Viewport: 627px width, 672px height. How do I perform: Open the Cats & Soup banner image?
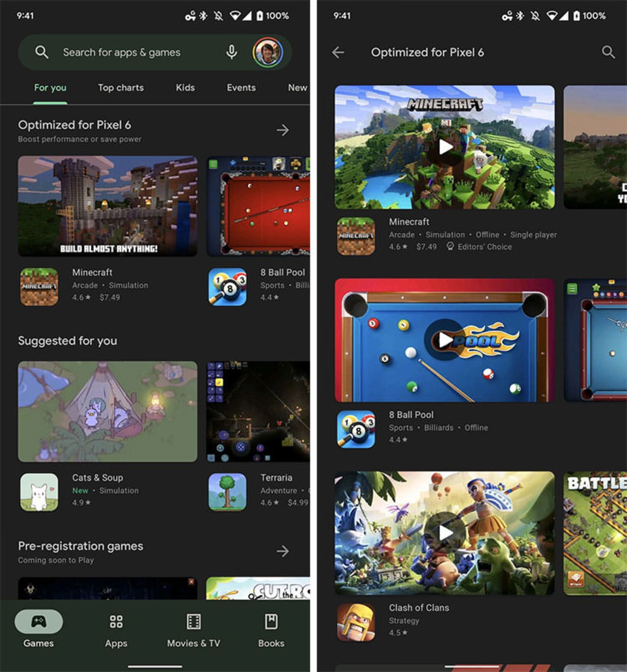point(107,411)
